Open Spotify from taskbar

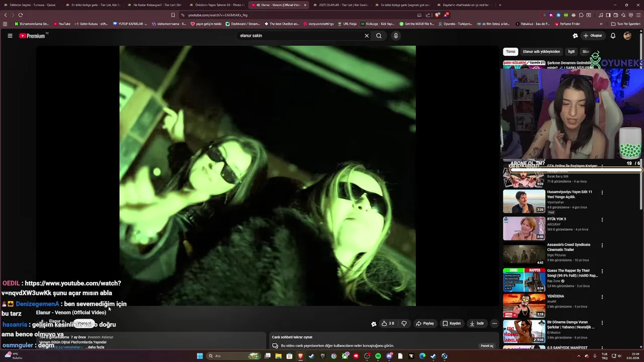[x=378, y=356]
